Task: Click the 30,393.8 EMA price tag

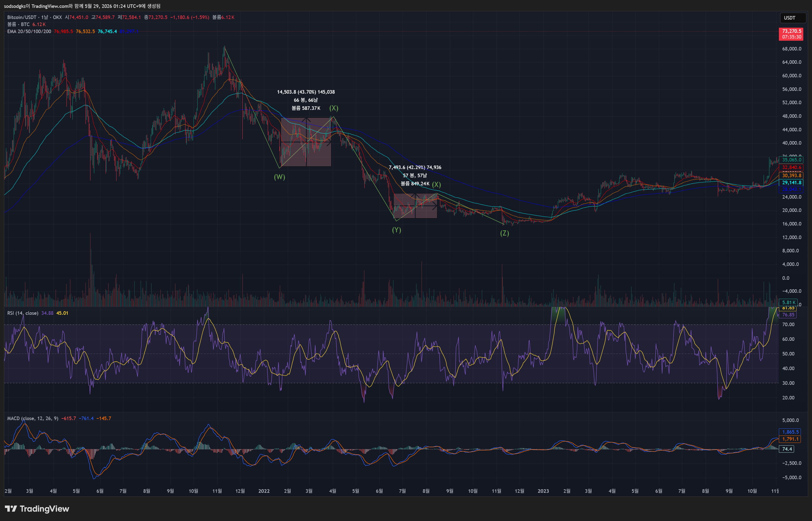Action: click(791, 176)
